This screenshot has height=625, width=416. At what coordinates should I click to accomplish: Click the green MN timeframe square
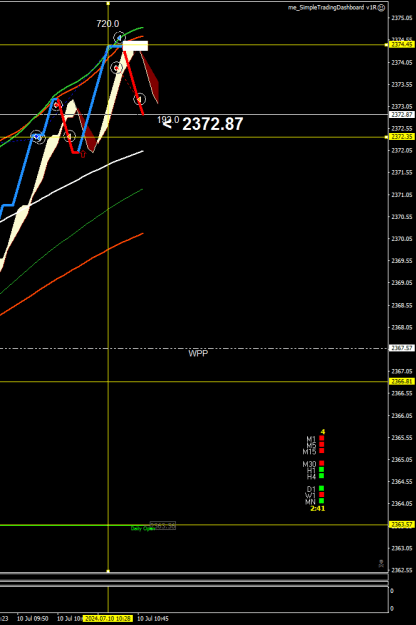pyautogui.click(x=322, y=501)
